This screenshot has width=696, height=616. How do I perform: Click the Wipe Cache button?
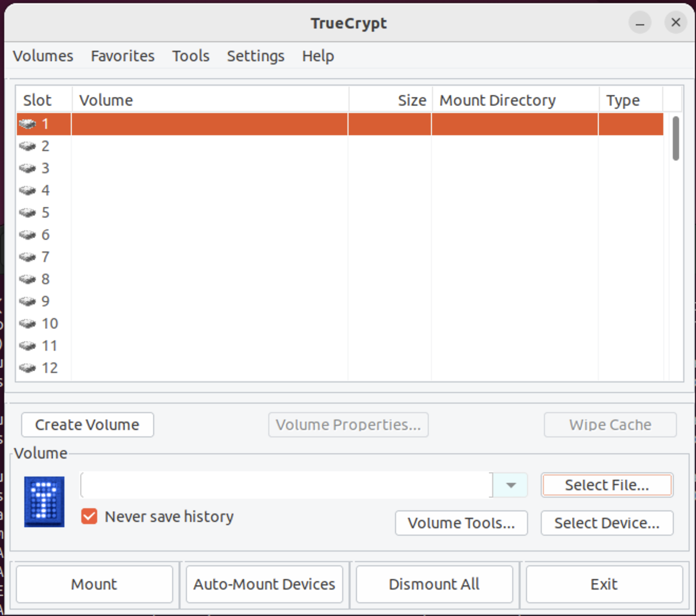[x=610, y=425]
